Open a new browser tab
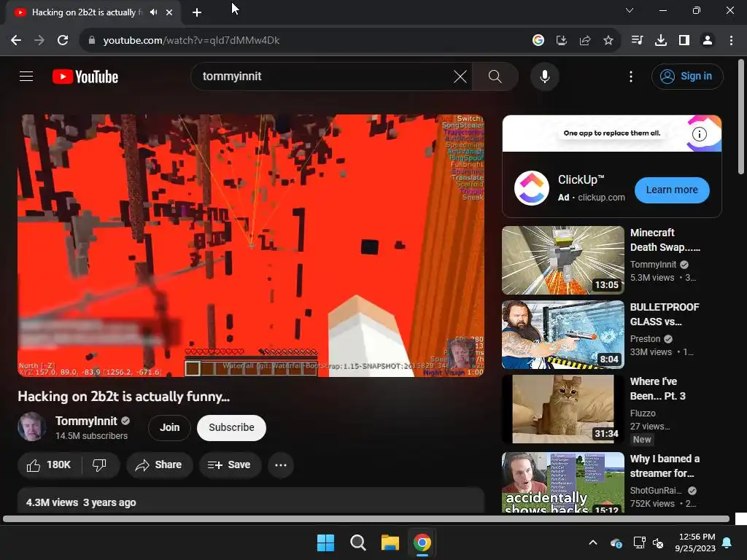The width and height of the screenshot is (747, 560). [197, 12]
